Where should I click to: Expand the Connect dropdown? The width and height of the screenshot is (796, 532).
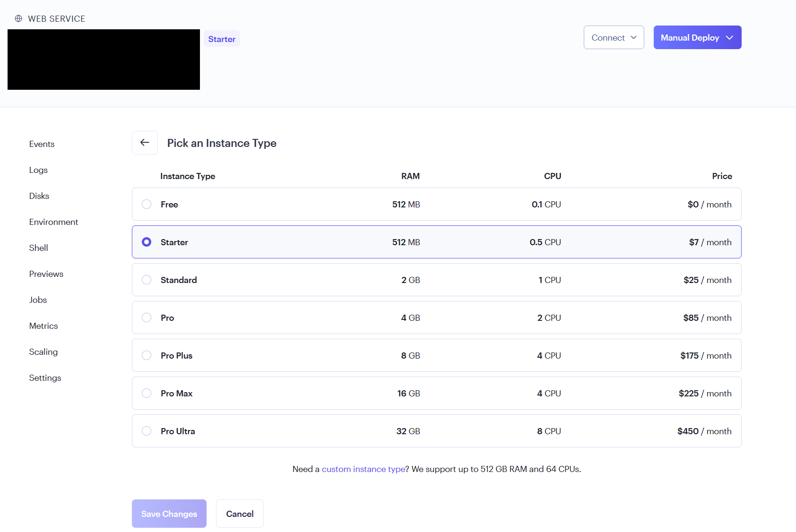pos(614,37)
